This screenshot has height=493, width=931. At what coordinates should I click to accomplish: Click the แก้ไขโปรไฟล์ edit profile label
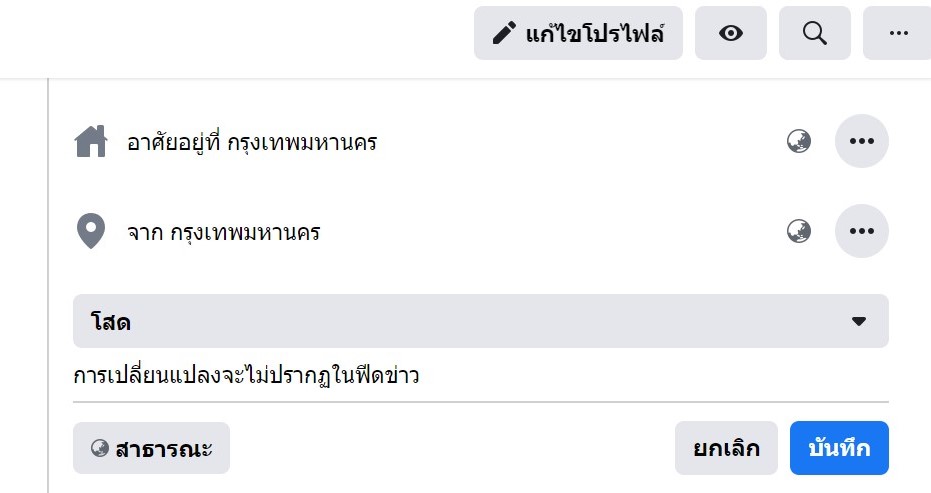594,33
